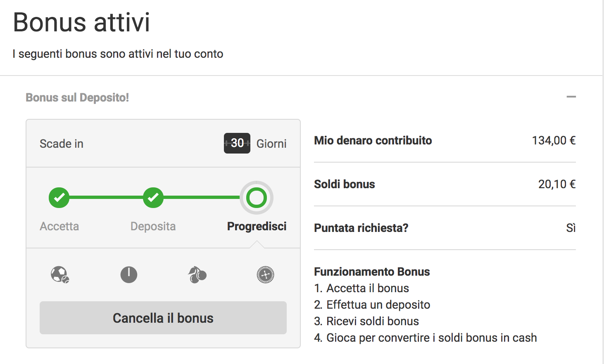Viewport: 604px width, 364px height.
Task: Click the Deposita green checkmark step
Action: 153,198
